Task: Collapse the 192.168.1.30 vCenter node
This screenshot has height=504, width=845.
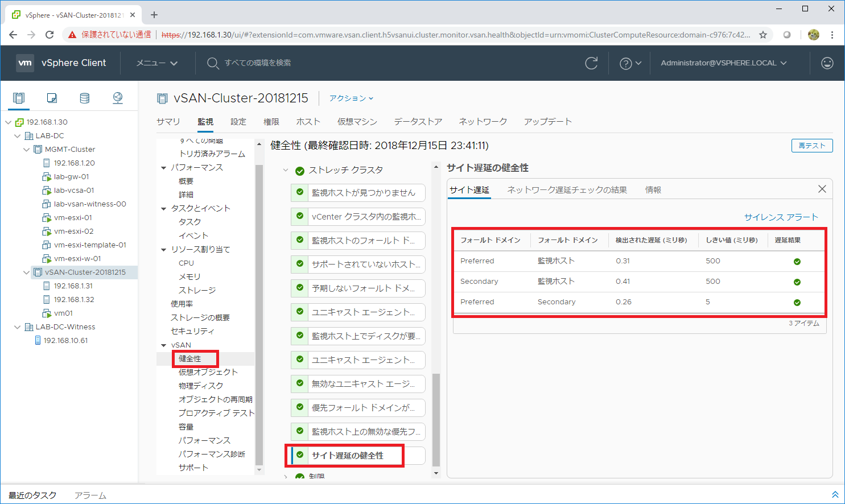Action: pyautogui.click(x=8, y=122)
